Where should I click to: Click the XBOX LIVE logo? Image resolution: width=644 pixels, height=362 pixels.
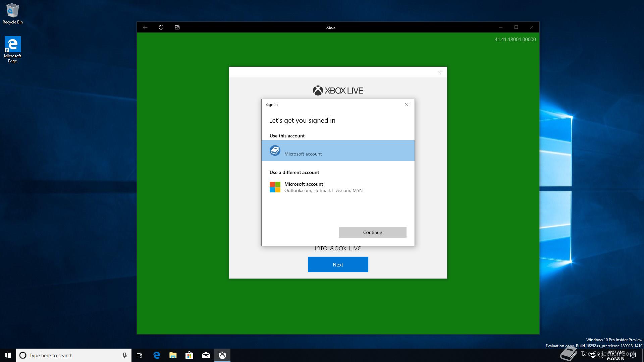pos(338,90)
